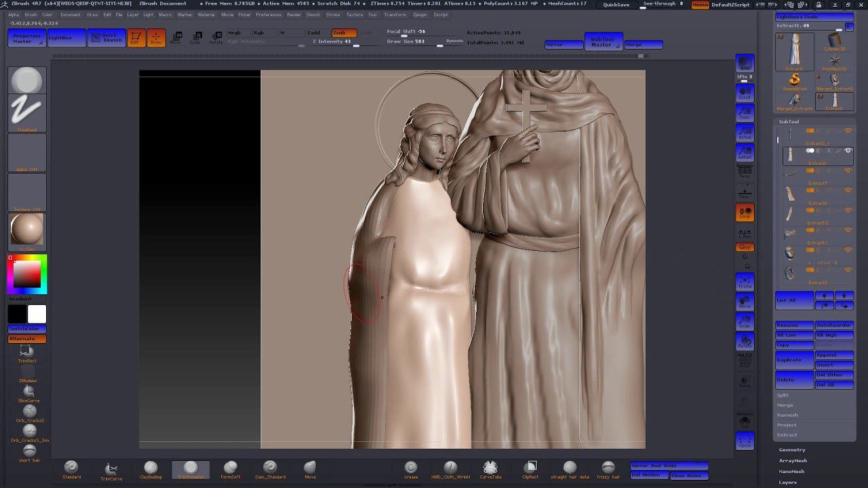
Task: Click the Duplicate subtool button
Action: point(793,360)
